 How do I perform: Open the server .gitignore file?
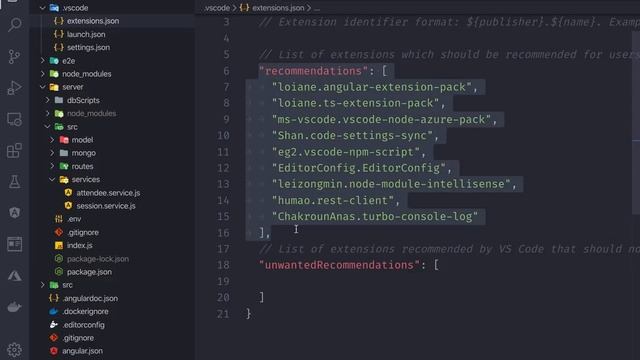click(83, 232)
